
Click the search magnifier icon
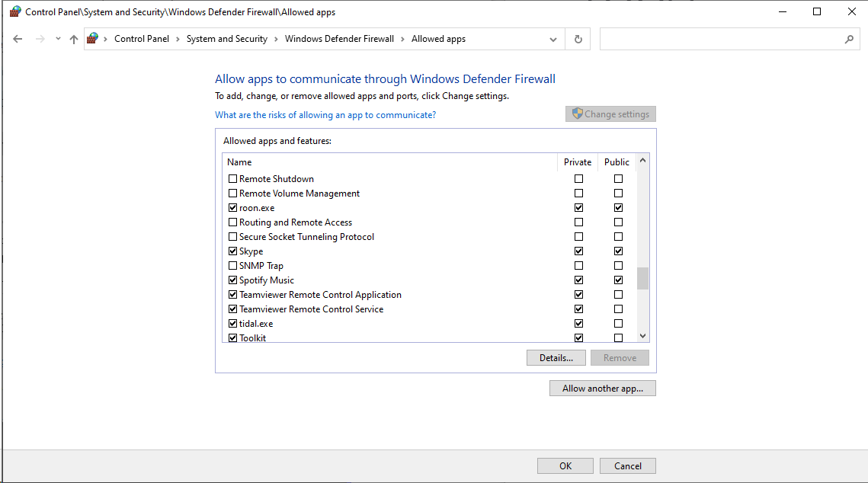[849, 39]
